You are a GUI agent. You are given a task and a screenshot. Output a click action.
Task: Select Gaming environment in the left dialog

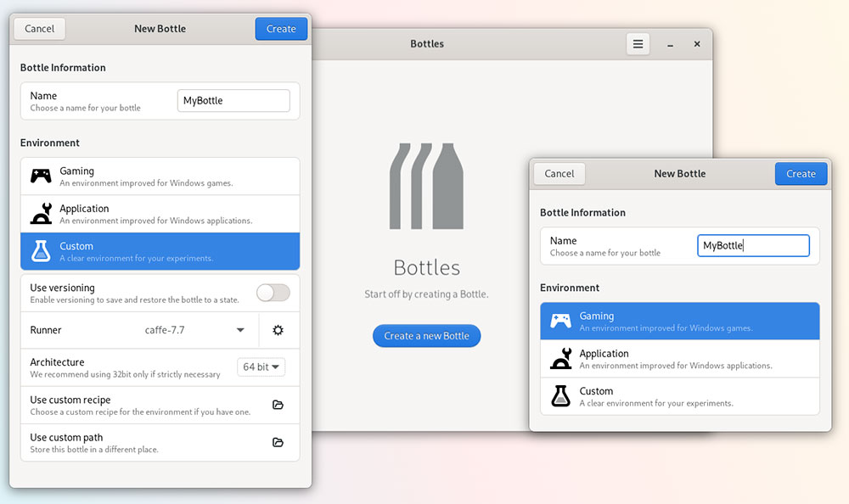[x=160, y=176]
